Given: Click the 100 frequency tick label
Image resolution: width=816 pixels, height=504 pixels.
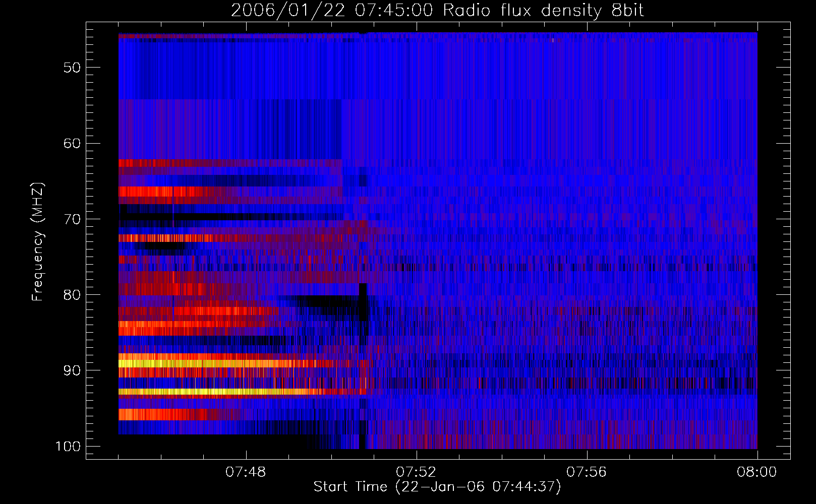Looking at the screenshot, I should [x=68, y=447].
